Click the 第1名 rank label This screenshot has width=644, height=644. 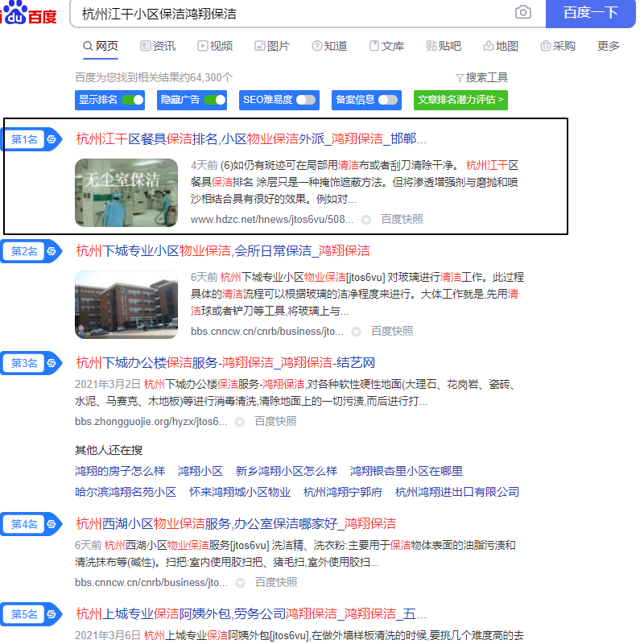[x=24, y=139]
